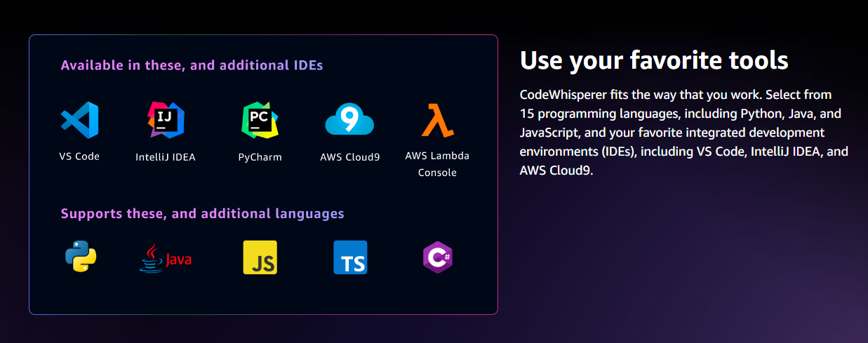Click the Java coffee cup logo
This screenshot has width=868, height=343.
166,258
